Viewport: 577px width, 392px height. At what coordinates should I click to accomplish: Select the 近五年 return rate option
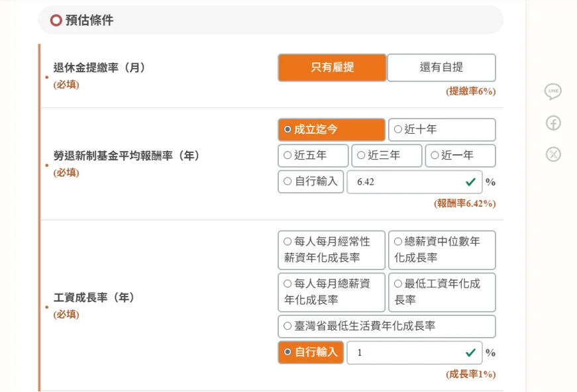click(313, 156)
